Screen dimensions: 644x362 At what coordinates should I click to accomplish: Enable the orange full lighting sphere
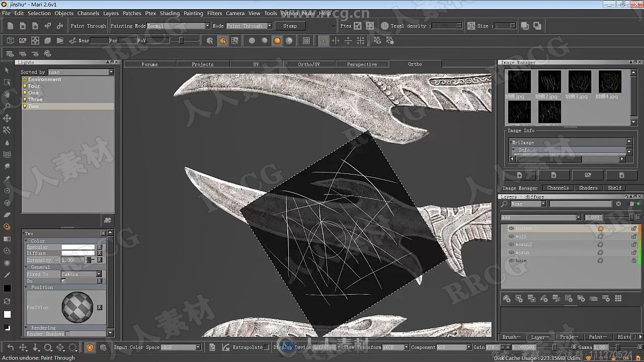pos(277,41)
